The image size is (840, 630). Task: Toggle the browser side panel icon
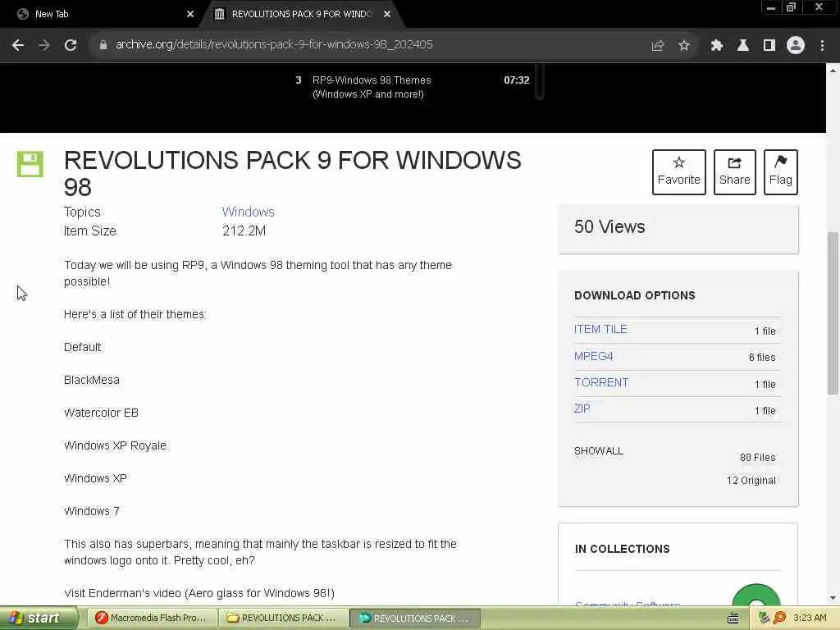point(769,46)
